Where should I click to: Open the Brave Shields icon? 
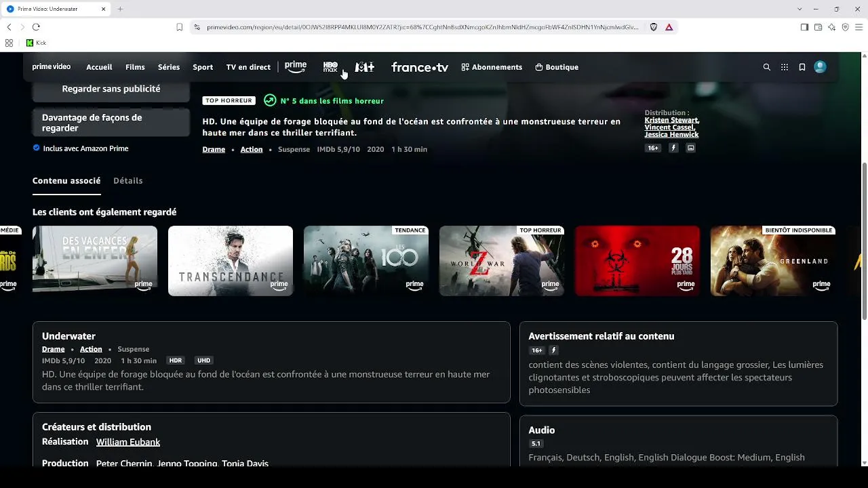pyautogui.click(x=654, y=27)
